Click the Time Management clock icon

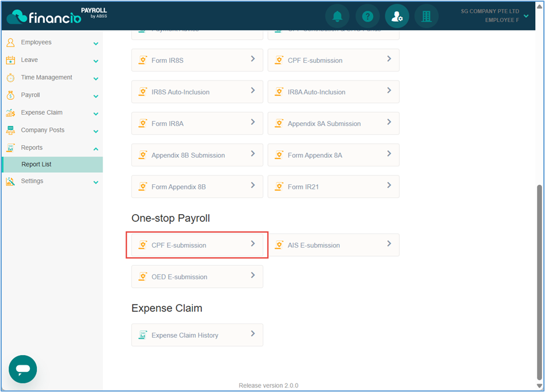[x=10, y=78]
